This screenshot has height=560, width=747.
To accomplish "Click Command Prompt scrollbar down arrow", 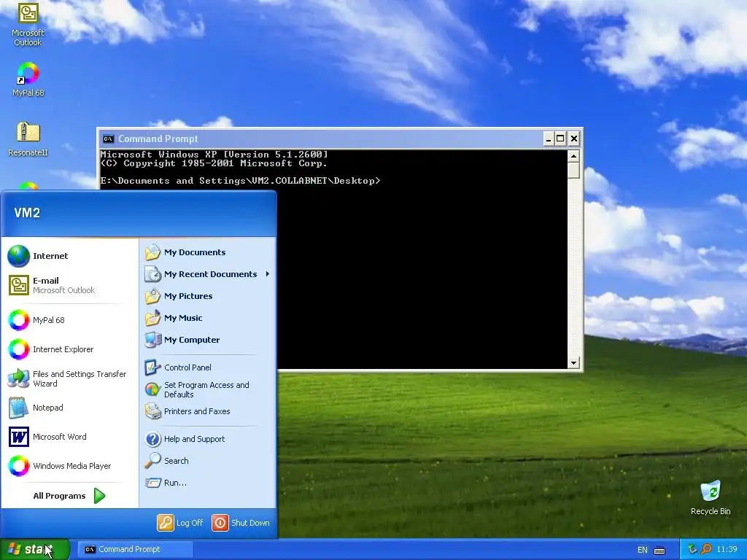I will click(573, 363).
